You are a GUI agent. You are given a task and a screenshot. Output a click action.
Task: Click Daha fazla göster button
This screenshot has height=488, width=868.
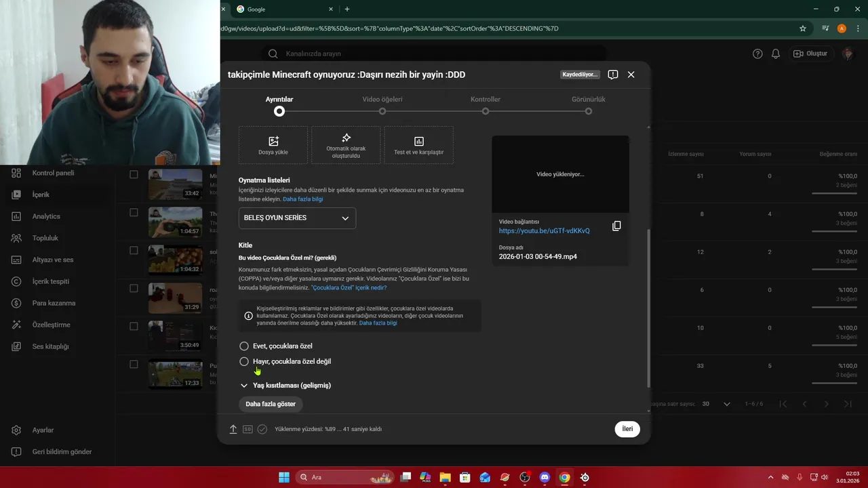tap(271, 404)
